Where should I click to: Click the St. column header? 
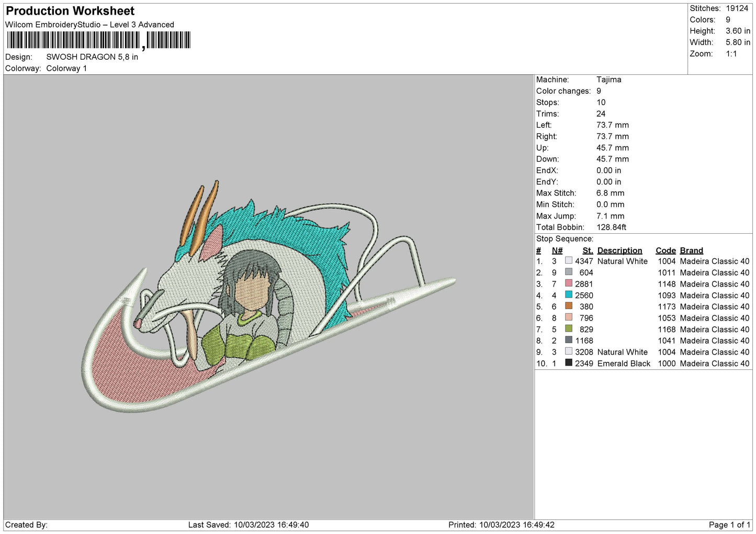(x=588, y=251)
